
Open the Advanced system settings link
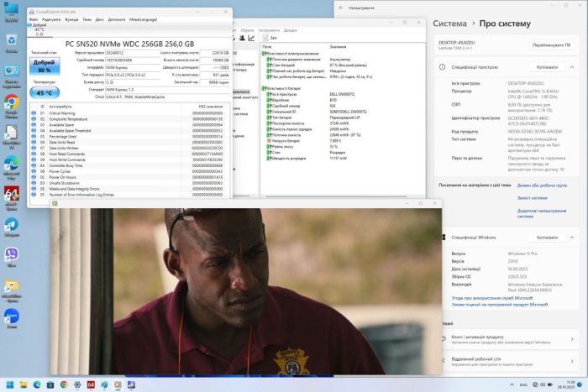point(542,213)
